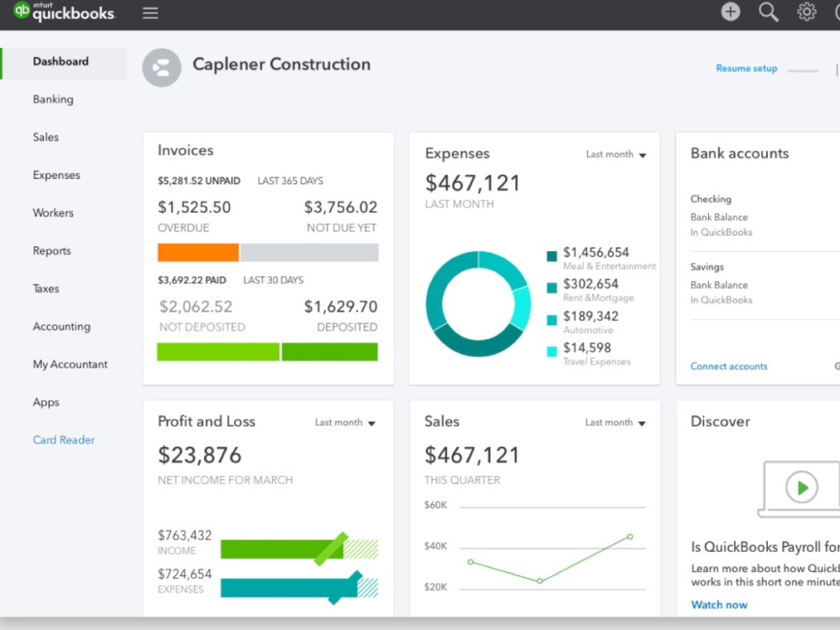Click the Watch now link
Screen dimensions: 840x630
[719, 605]
